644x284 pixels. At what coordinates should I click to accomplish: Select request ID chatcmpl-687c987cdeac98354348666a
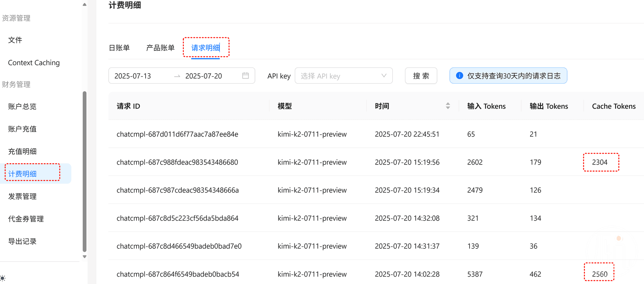point(178,190)
